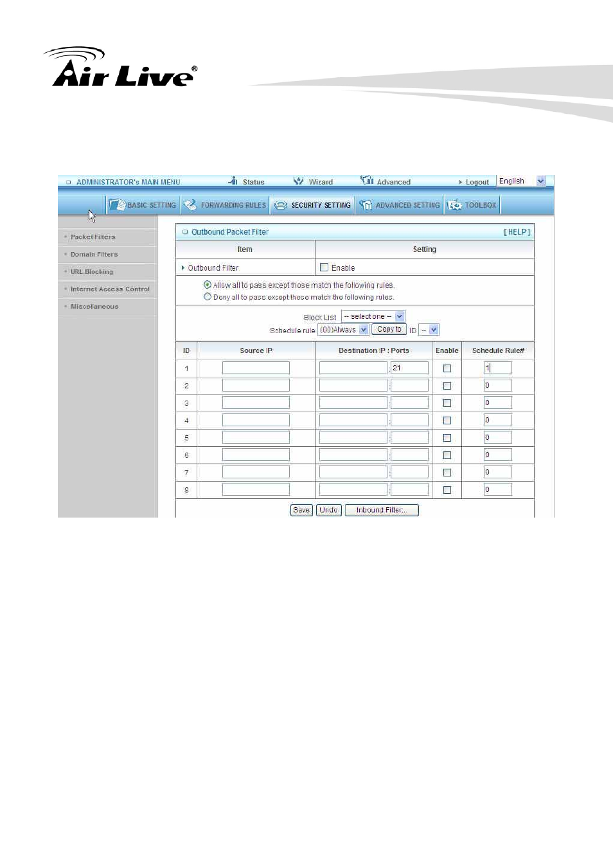Click the Save button
Image resolution: width=613 pixels, height=868 pixels.
pyautogui.click(x=301, y=510)
